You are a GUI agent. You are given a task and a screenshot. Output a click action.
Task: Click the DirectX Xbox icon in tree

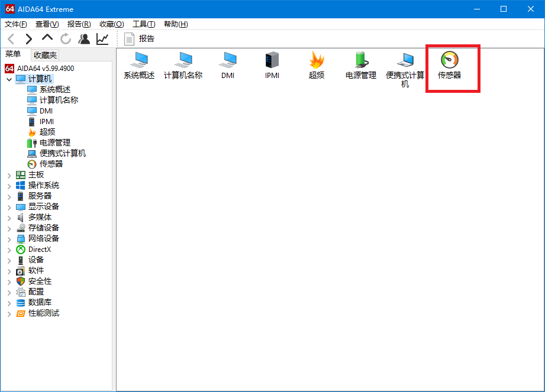21,250
